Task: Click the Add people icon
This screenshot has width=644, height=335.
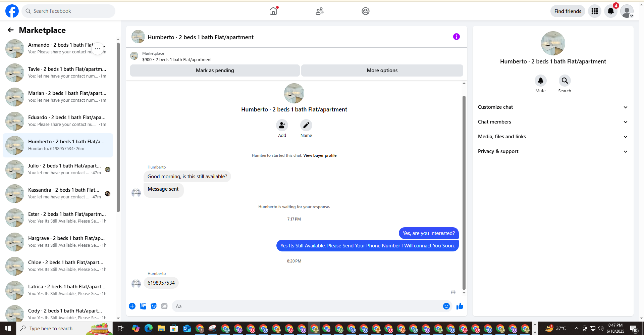Action: pos(282,125)
